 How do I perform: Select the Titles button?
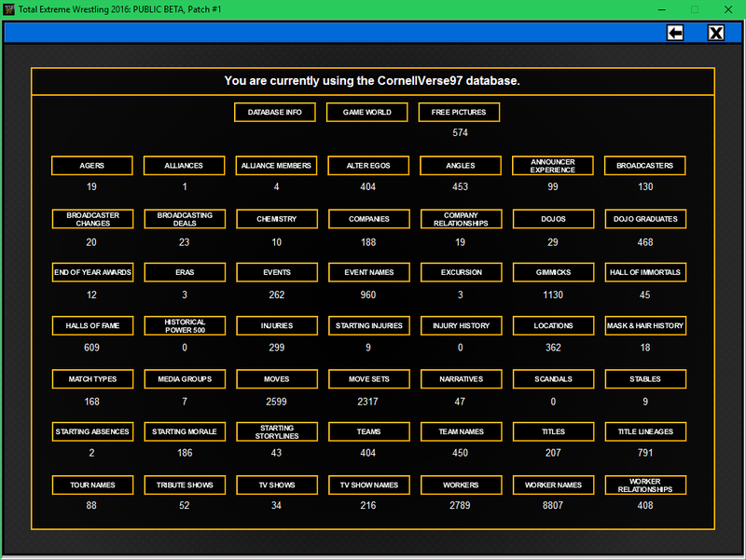tap(553, 431)
